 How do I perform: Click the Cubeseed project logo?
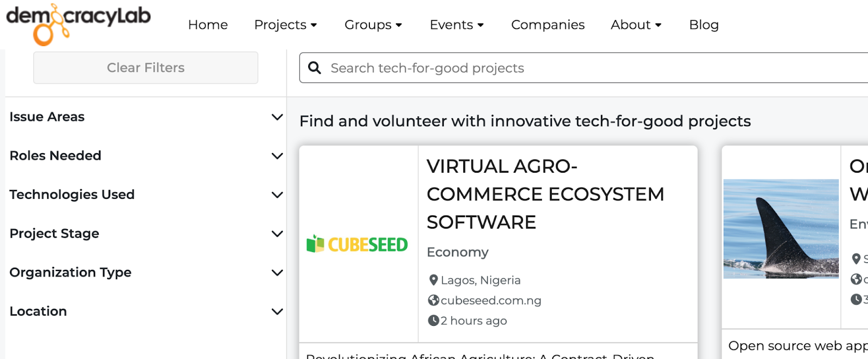tap(357, 244)
